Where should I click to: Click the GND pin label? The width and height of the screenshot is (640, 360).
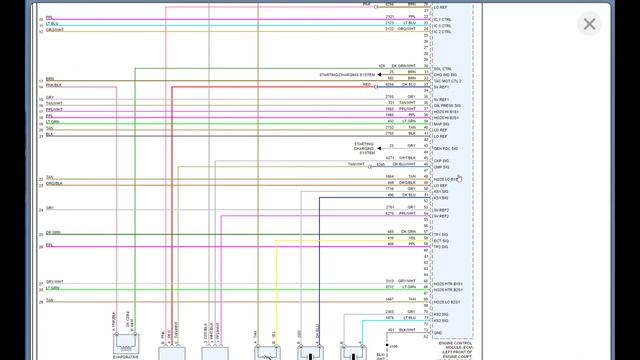(438, 333)
